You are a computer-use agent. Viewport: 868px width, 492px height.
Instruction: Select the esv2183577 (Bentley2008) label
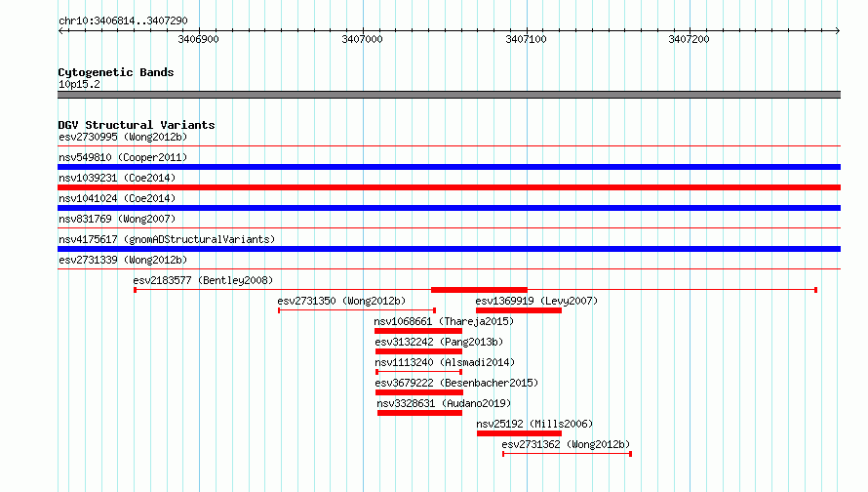203,280
